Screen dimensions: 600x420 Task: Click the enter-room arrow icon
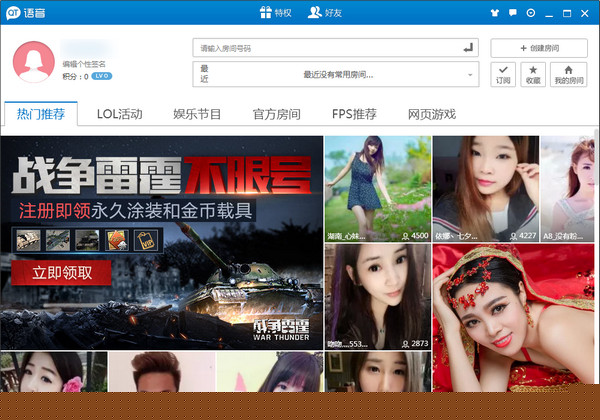point(468,48)
